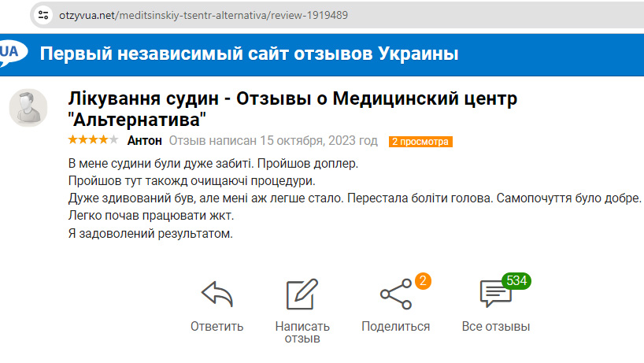This screenshot has height=363, width=644.
Task: Open reviewer profile name Антон
Action: coord(145,141)
